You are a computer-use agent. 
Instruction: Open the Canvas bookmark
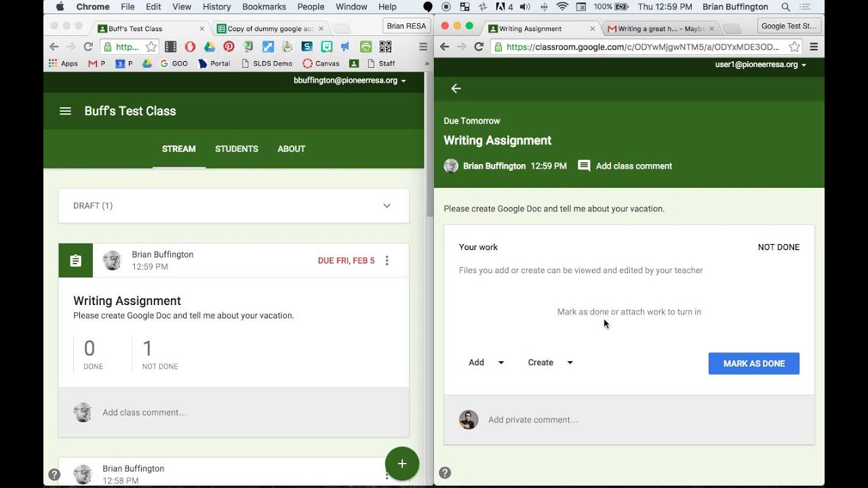(x=321, y=64)
